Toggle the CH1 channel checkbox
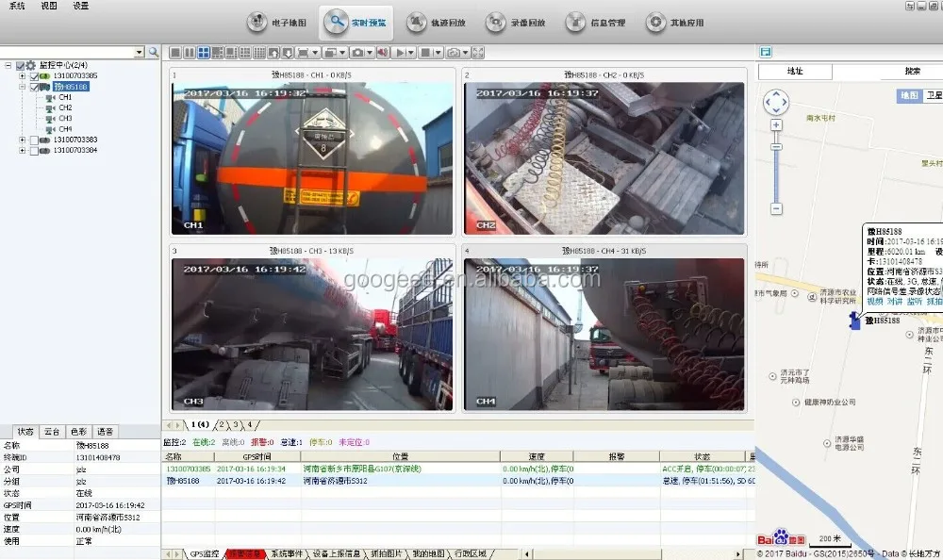The width and height of the screenshot is (943, 560). 50,98
